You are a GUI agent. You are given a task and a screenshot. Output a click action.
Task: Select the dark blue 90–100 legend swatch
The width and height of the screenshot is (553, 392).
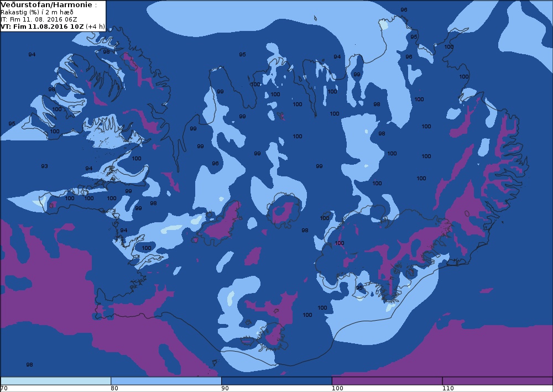[276, 381]
